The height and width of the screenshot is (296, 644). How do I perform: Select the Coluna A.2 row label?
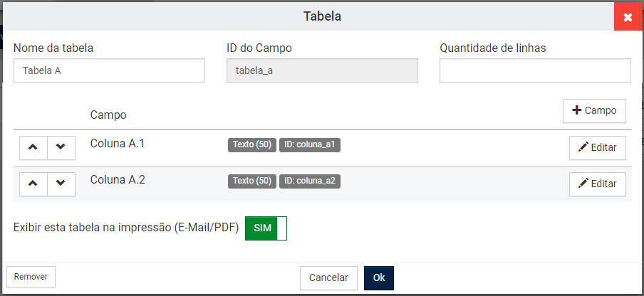(118, 180)
